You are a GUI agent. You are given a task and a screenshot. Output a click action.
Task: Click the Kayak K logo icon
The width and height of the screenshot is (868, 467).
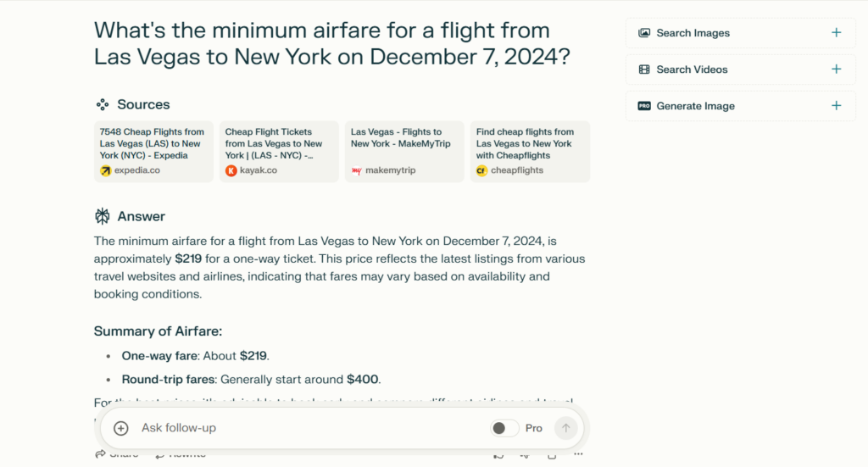coord(231,171)
